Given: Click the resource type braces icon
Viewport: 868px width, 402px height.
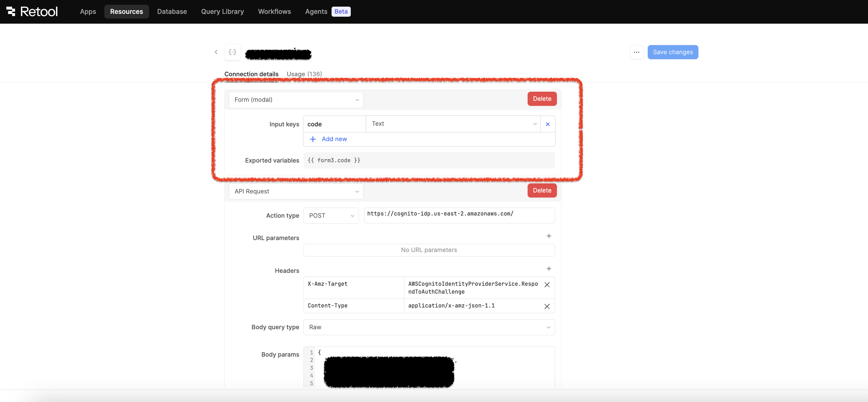Looking at the screenshot, I should 232,52.
